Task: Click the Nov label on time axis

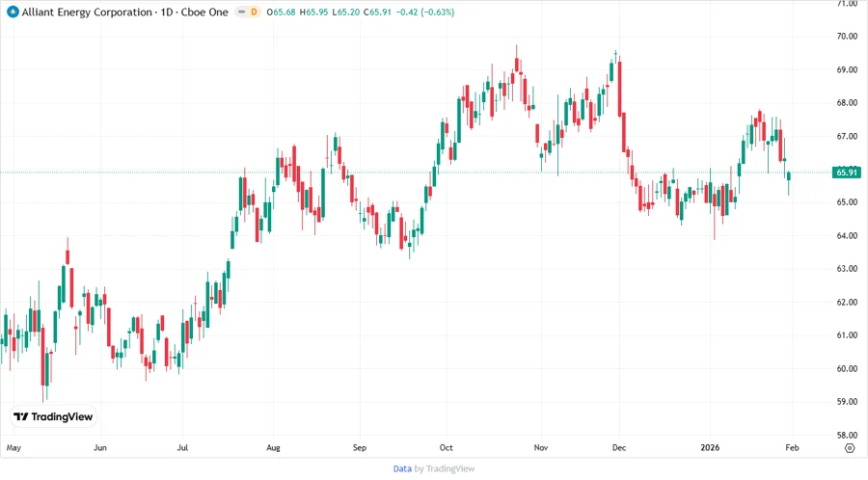Action: point(541,447)
